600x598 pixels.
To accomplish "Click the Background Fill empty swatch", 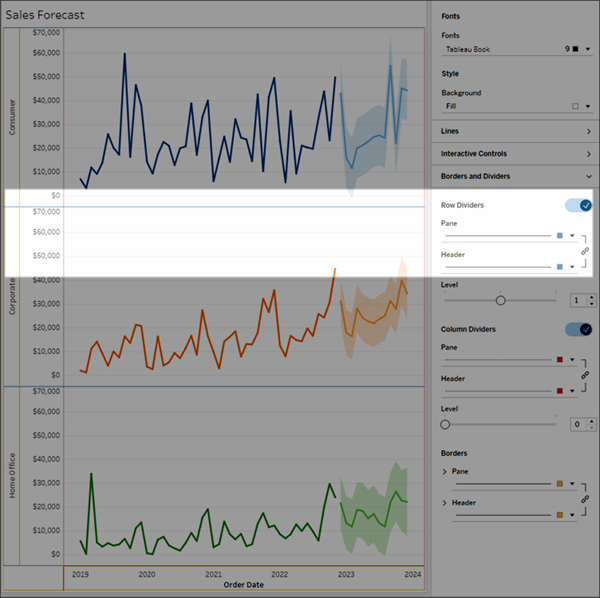I will (x=576, y=106).
